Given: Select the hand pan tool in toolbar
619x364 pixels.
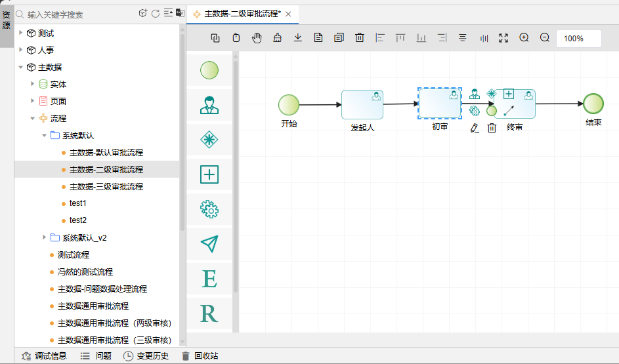Looking at the screenshot, I should coord(257,38).
